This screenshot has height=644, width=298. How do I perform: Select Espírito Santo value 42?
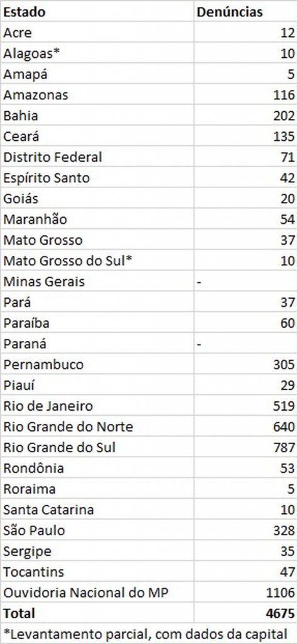[245, 177]
